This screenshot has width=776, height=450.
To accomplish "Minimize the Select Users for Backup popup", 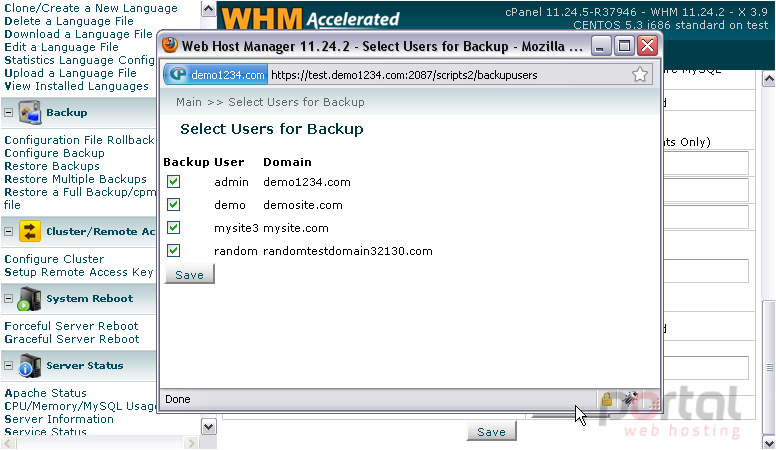I will [x=600, y=47].
